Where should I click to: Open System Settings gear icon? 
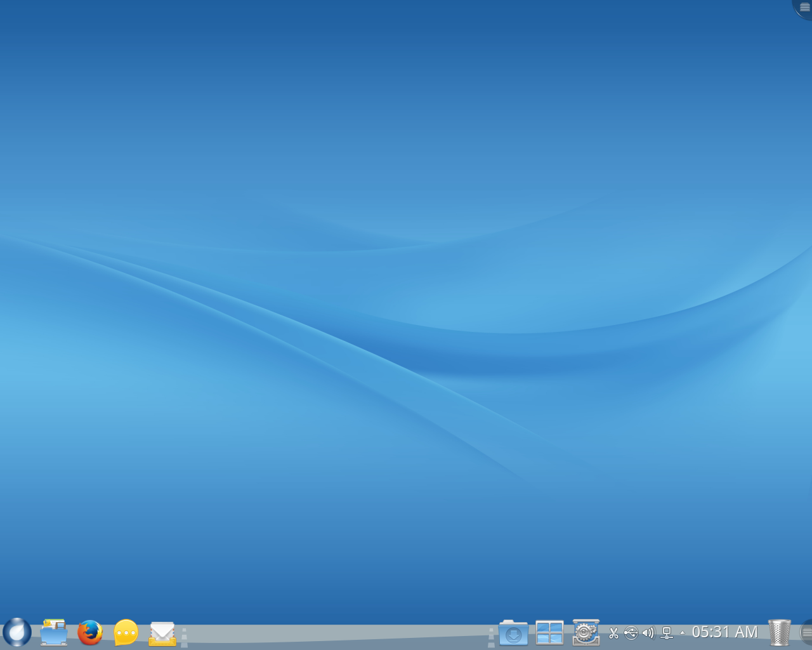(586, 632)
